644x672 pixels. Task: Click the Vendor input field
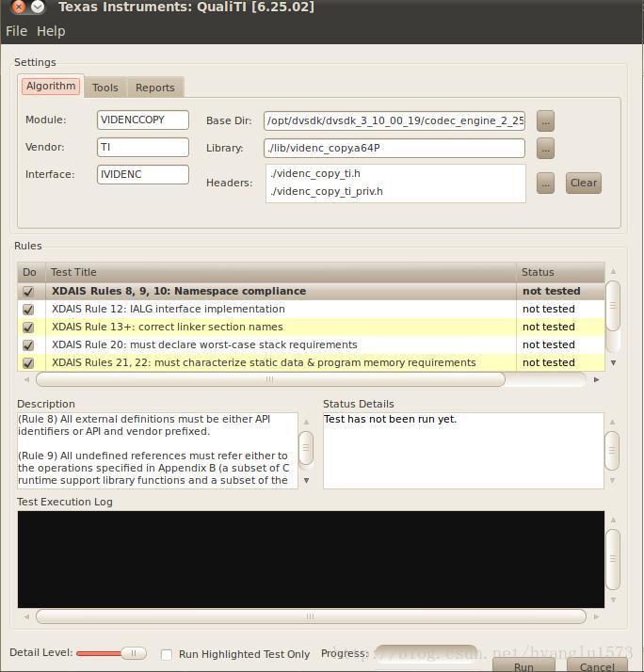(143, 148)
